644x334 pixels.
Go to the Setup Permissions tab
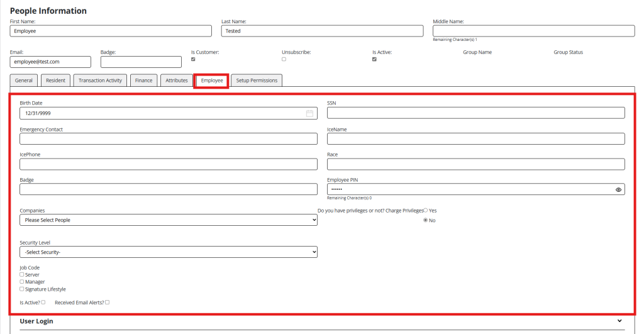tap(257, 81)
